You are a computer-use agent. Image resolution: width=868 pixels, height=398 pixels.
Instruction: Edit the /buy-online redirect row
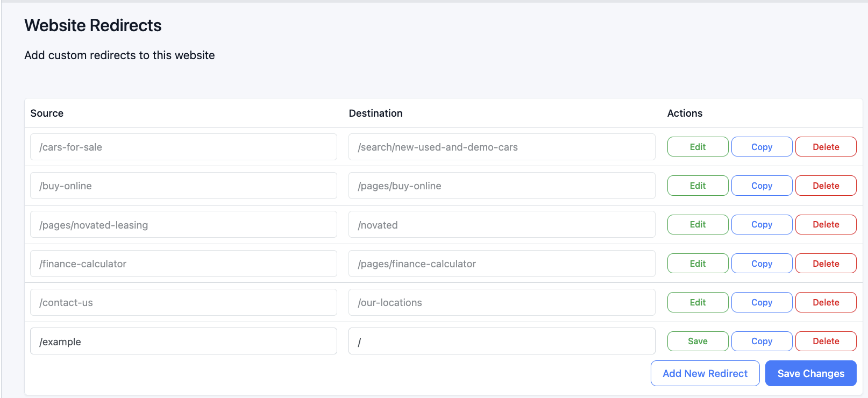coord(698,186)
